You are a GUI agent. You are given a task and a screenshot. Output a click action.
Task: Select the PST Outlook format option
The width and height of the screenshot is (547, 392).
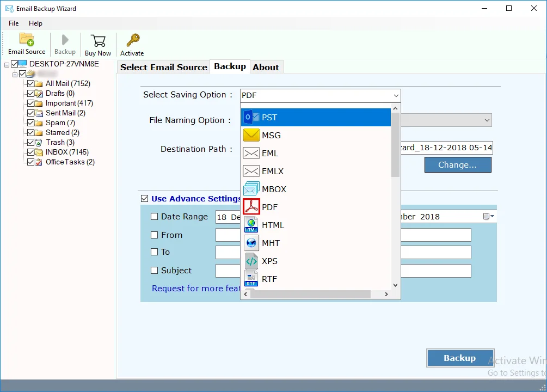[x=316, y=118]
